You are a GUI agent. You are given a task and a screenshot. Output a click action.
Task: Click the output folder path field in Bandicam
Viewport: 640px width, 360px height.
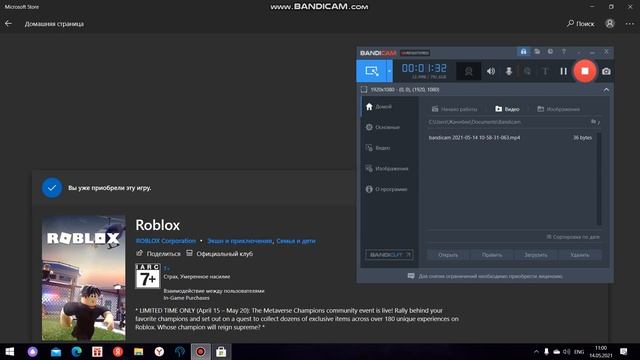point(507,122)
